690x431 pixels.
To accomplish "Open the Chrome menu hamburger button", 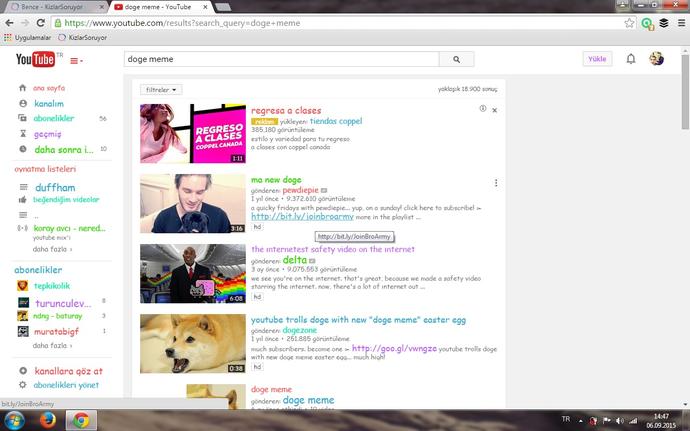I will [681, 23].
